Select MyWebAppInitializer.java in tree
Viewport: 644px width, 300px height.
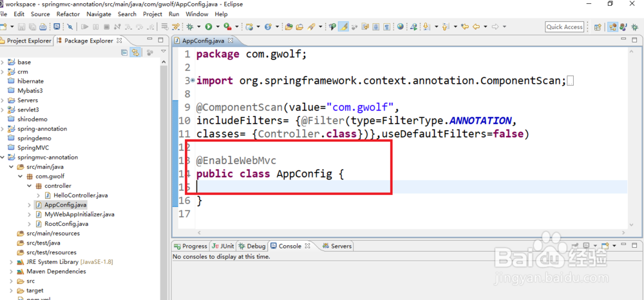coord(80,214)
